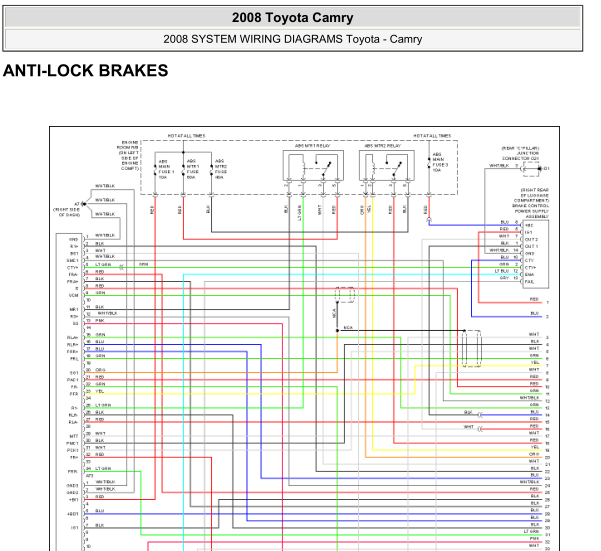Click the 'OUT 2' terminal label
The image size is (601, 551).
point(531,239)
